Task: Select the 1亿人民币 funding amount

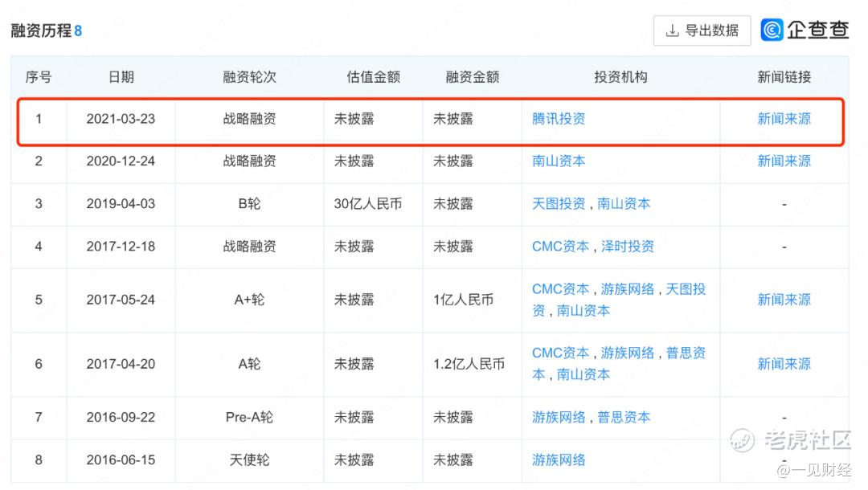Action: pos(463,300)
